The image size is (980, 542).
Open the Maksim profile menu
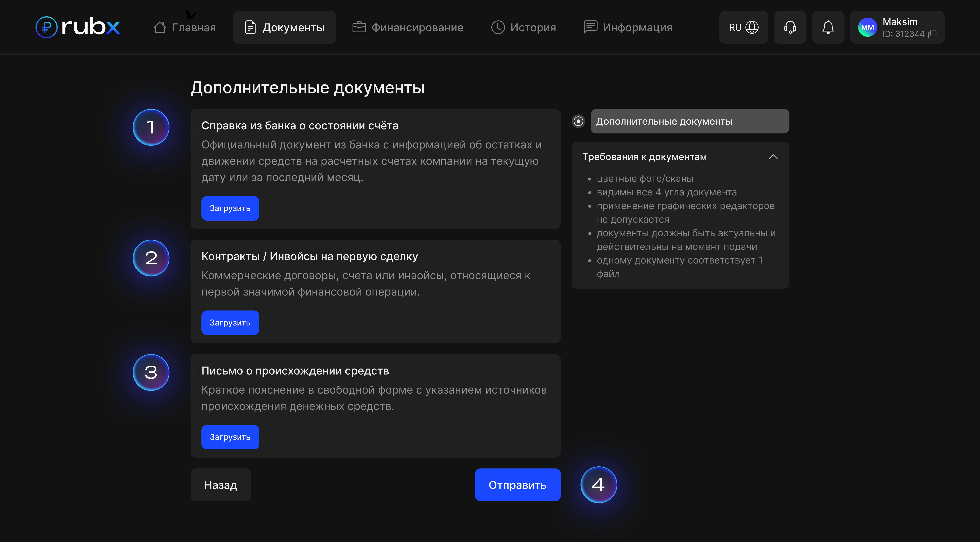tap(900, 22)
